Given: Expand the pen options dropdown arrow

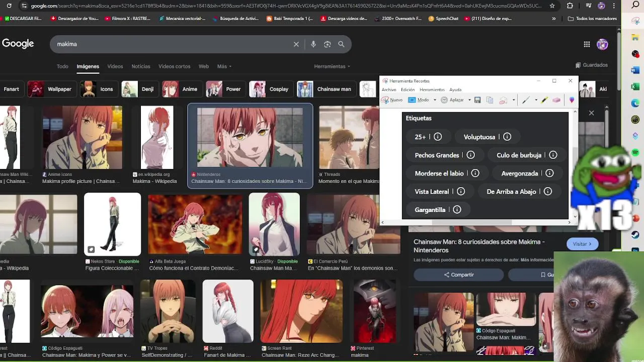Looking at the screenshot, I should point(536,100).
